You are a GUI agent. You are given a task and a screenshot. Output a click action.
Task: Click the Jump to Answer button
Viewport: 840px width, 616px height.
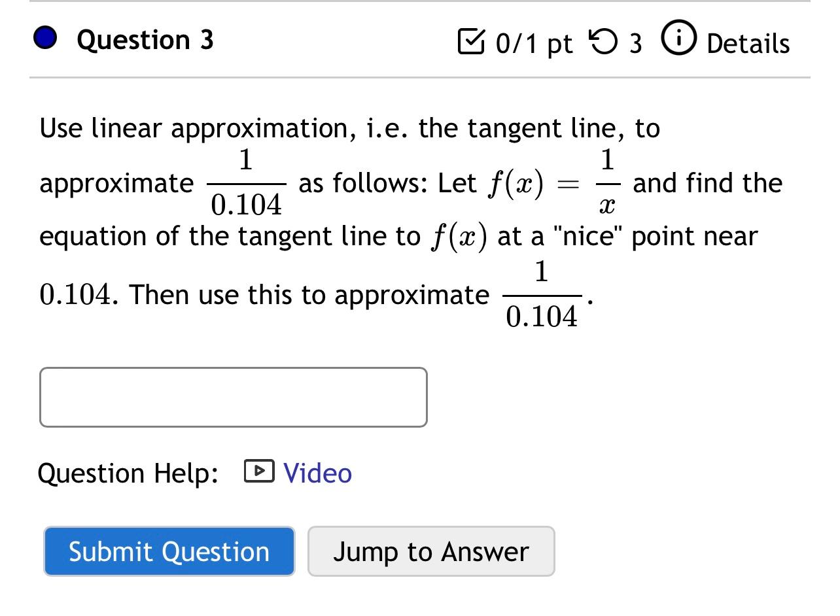coord(431,551)
